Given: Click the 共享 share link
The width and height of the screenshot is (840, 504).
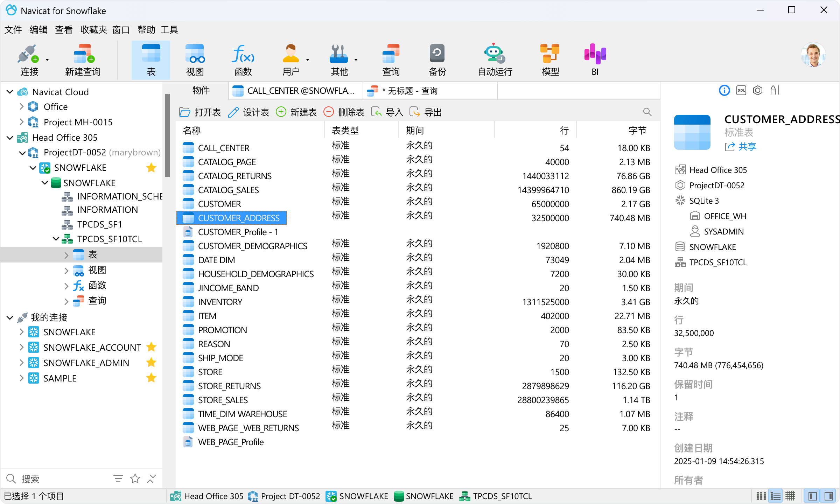Looking at the screenshot, I should point(741,147).
